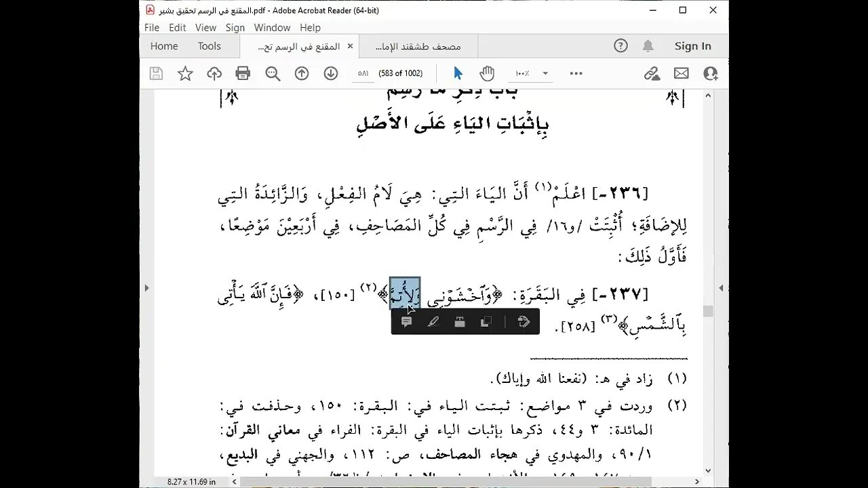Send the file by email envelope icon
This screenshot has height=488, width=868.
pos(681,73)
